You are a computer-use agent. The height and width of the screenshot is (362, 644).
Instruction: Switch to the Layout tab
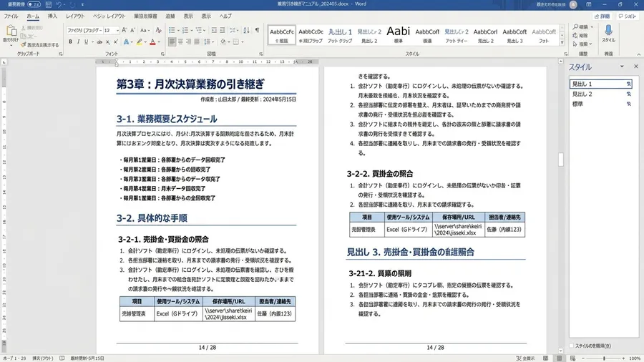click(75, 16)
